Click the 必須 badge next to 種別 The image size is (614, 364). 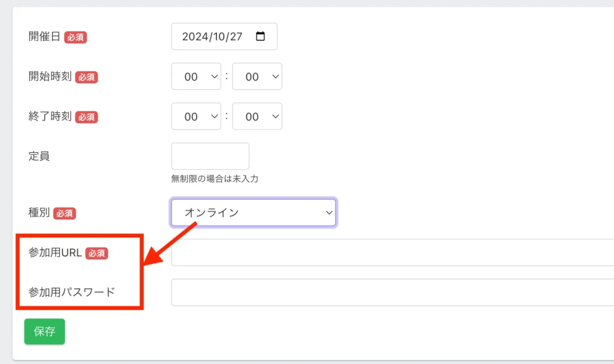(65, 213)
